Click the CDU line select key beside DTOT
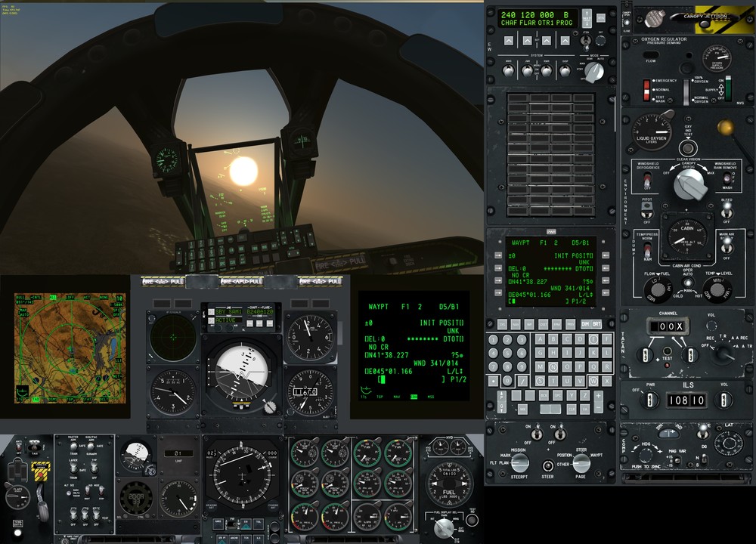 (606, 268)
